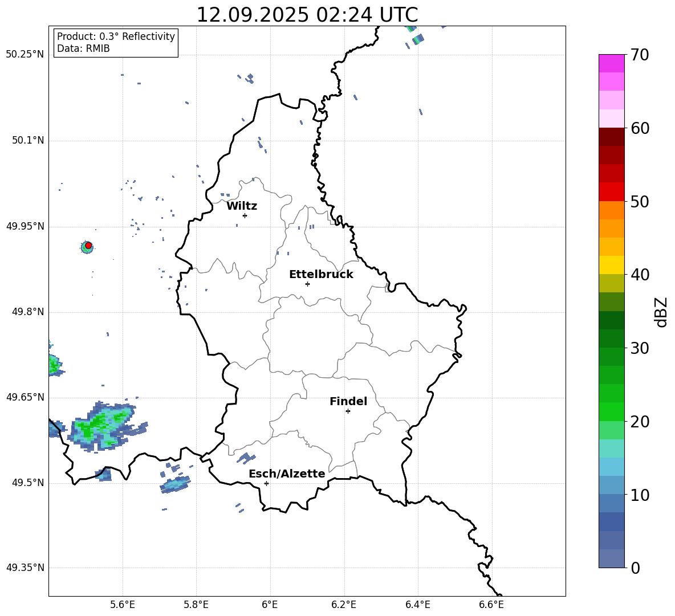Pick the orange swatch just below 50
Screen dimensions: 675x616
611,210
